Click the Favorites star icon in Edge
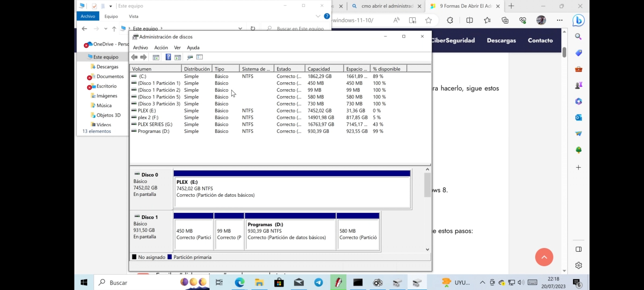644x290 pixels. point(429,20)
